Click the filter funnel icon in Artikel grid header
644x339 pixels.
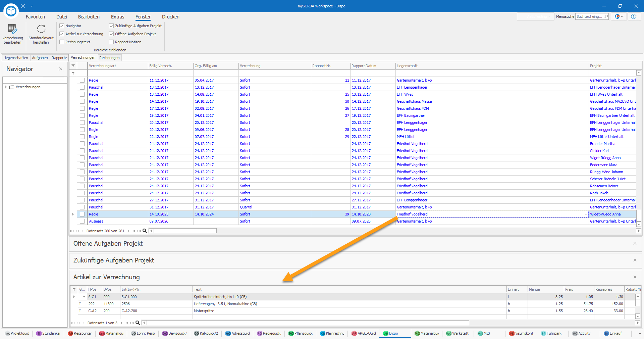pyautogui.click(x=74, y=289)
